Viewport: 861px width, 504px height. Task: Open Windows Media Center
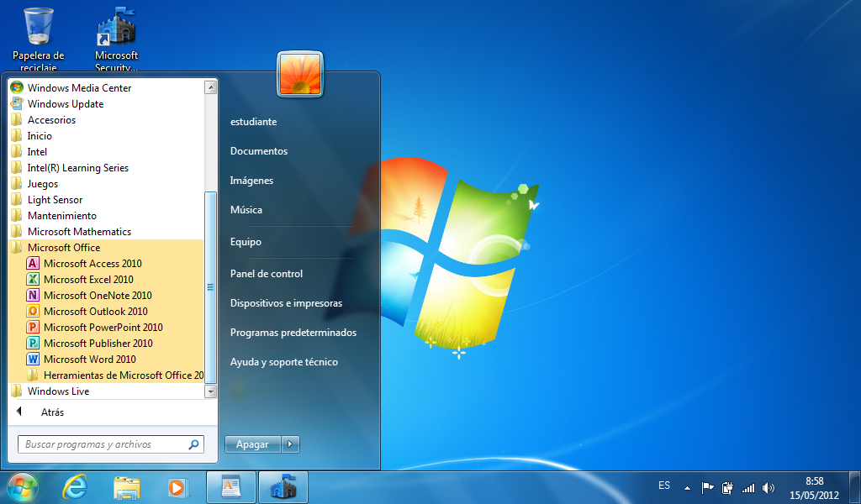79,87
